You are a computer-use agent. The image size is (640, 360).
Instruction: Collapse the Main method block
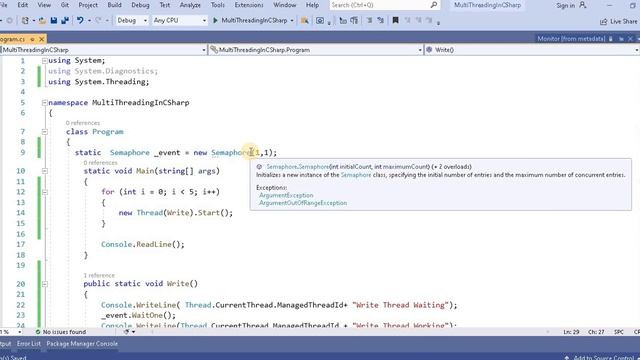[44, 171]
